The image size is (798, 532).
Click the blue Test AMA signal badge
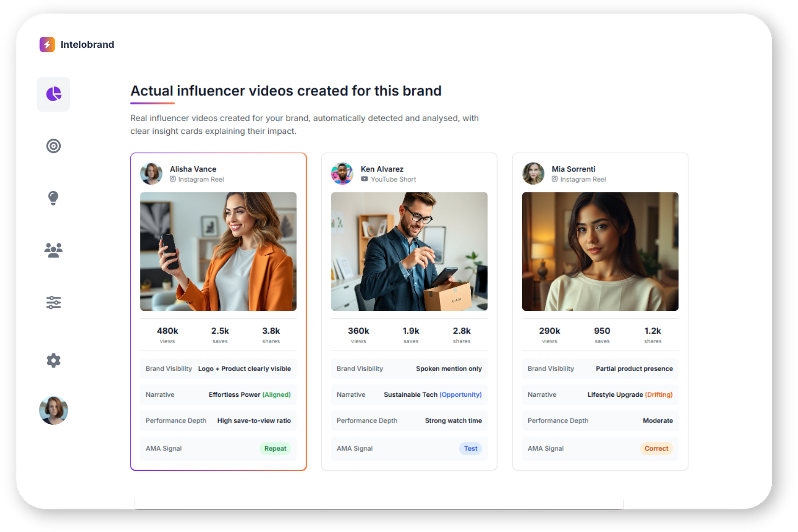click(x=470, y=448)
